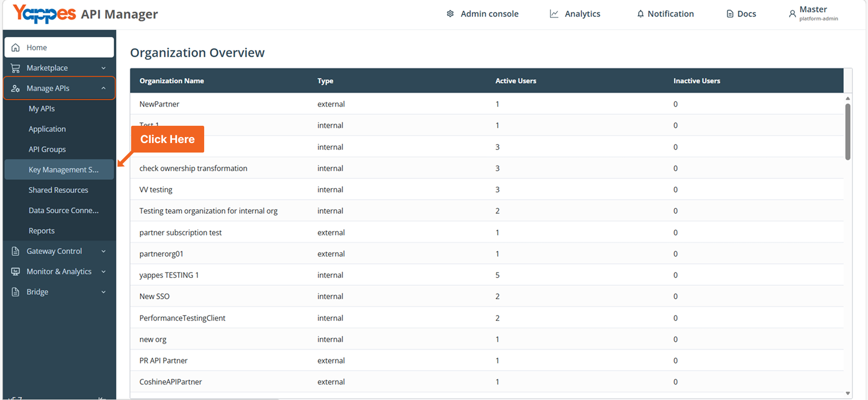Select the yappes TESTING 1 row
The image size is (868, 400).
(486, 275)
